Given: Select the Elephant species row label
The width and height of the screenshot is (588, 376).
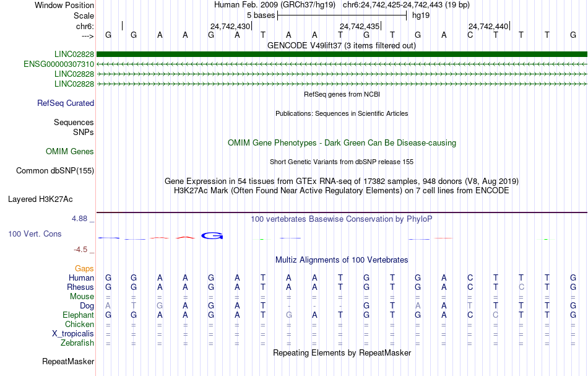Looking at the screenshot, I should tap(79, 315).
